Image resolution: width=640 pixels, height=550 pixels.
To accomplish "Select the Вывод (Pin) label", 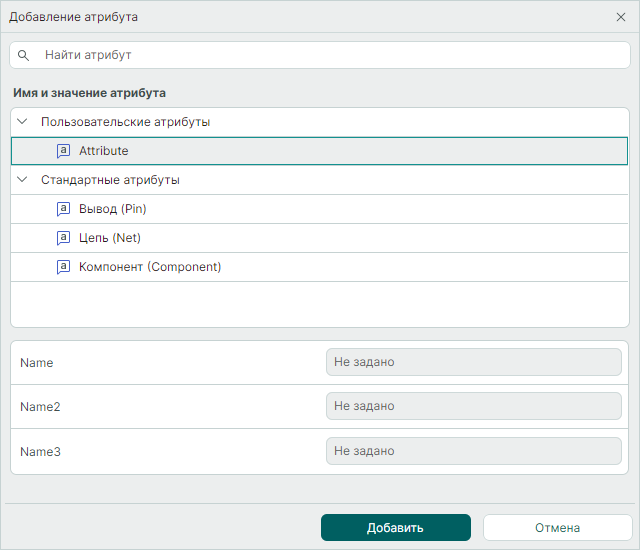I will pos(113,209).
